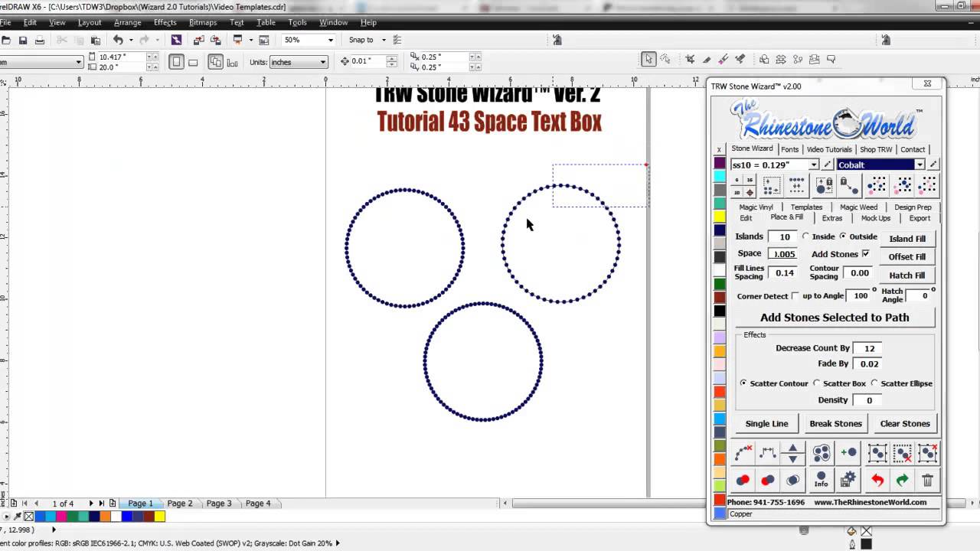Click the Single Line button
The image size is (980, 551).
(x=766, y=423)
